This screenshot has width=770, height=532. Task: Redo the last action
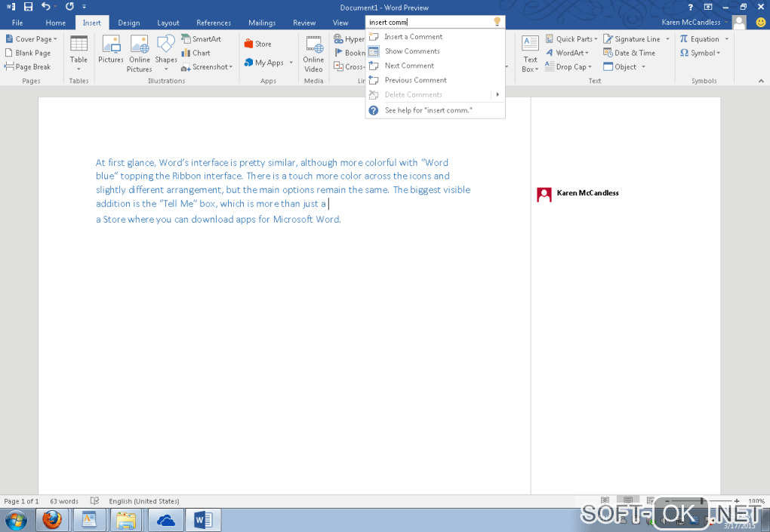(69, 7)
